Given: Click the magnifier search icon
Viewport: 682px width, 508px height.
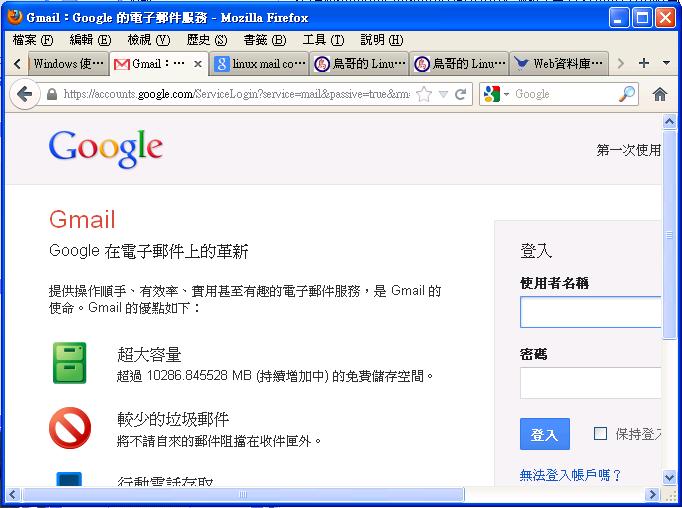Looking at the screenshot, I should (x=626, y=94).
